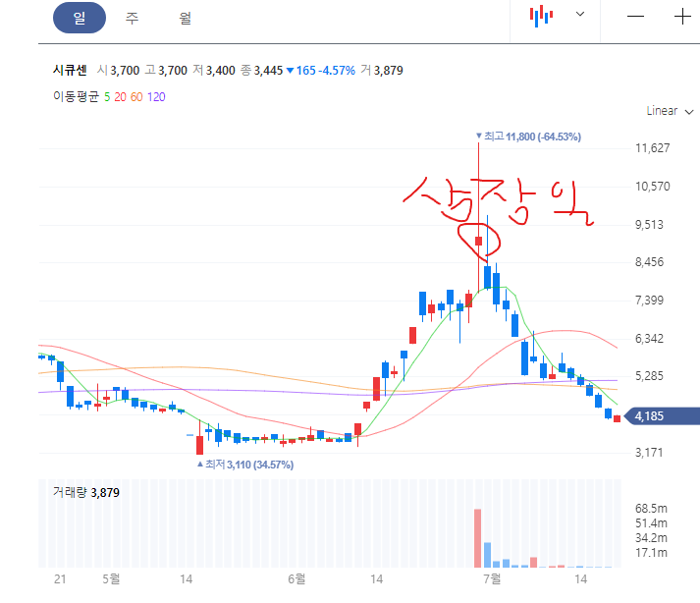Toggle the 20-day moving average
This screenshot has width=700, height=603.
120,97
